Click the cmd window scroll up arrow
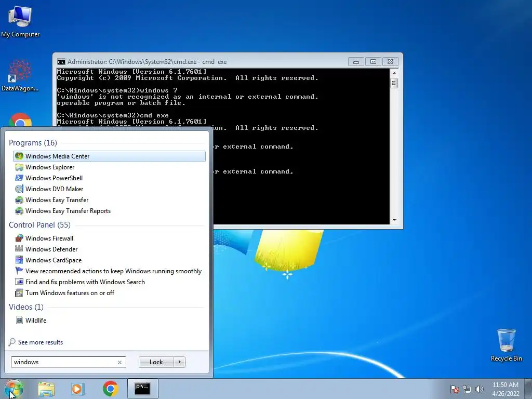532x399 pixels. click(x=394, y=73)
